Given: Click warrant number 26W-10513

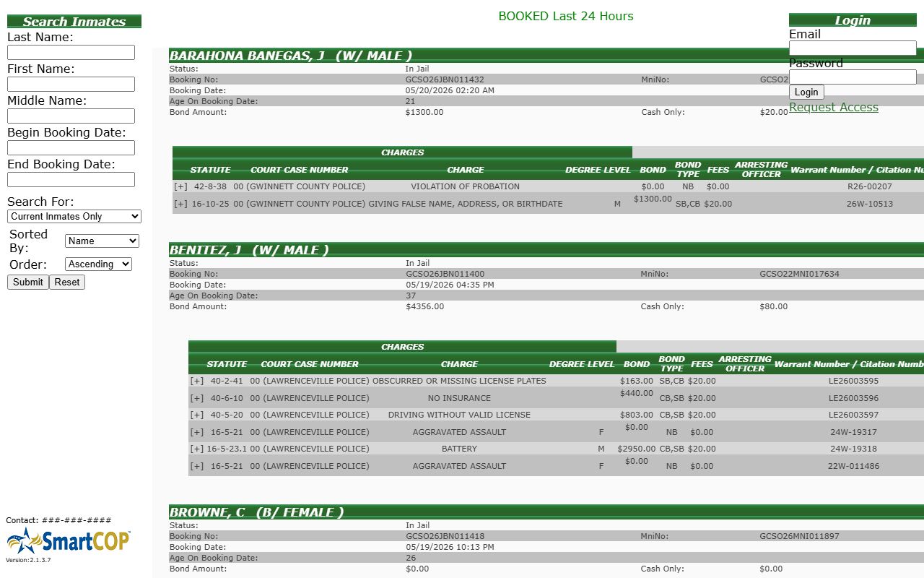Looking at the screenshot, I should (870, 204).
